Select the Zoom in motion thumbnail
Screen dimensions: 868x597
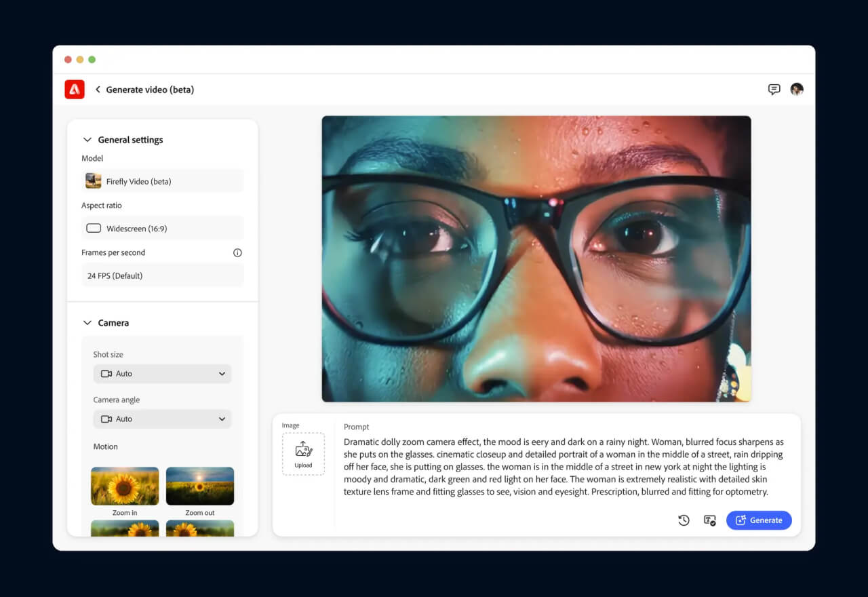click(125, 486)
